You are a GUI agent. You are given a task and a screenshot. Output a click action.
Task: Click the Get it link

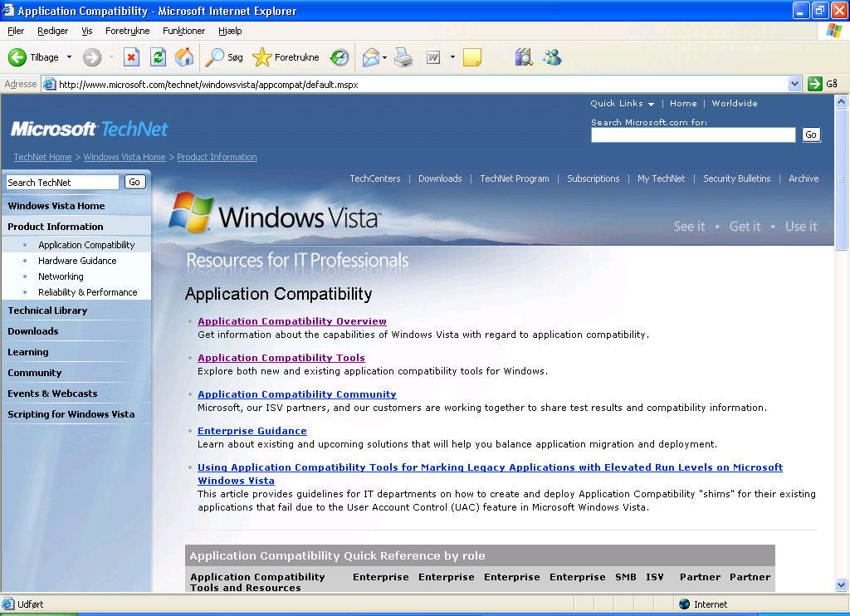[745, 226]
